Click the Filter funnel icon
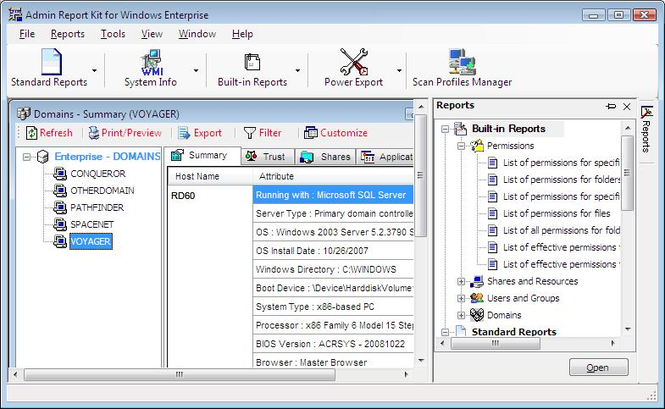 (250, 133)
